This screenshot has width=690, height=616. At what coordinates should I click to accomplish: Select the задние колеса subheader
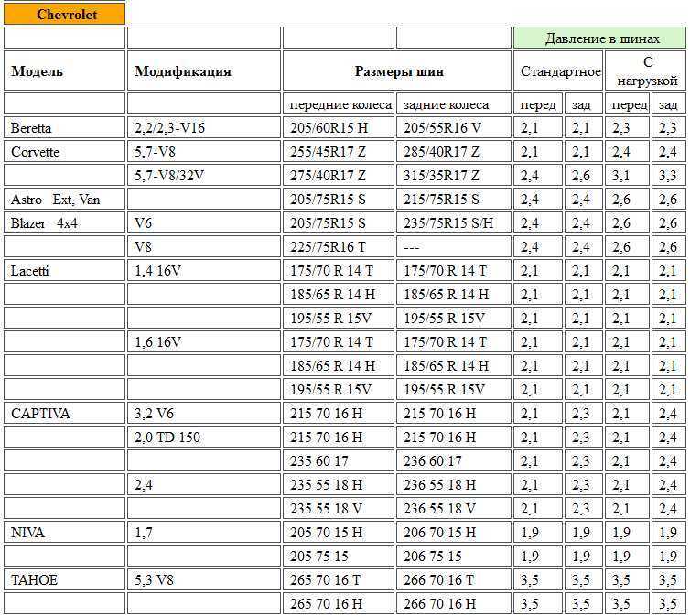[454, 104]
